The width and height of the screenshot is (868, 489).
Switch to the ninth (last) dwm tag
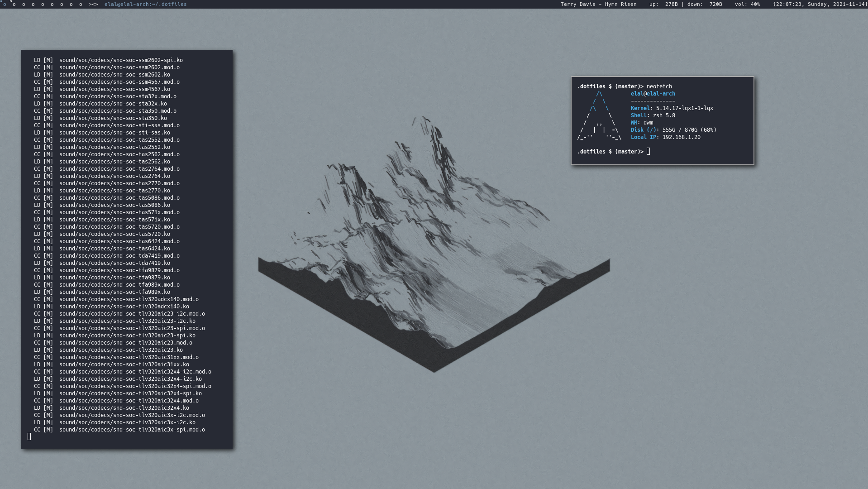81,4
